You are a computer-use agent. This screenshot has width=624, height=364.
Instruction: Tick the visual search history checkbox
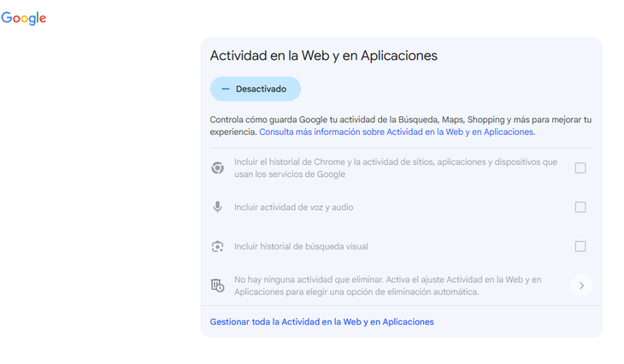(580, 246)
